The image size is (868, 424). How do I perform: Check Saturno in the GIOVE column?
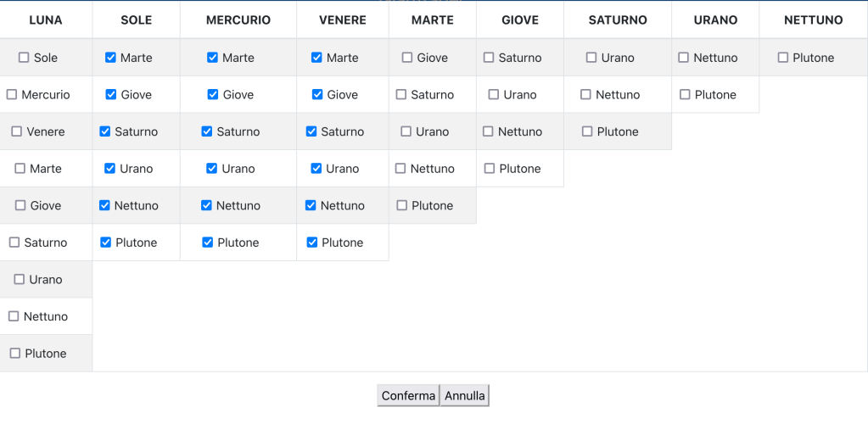click(x=489, y=58)
